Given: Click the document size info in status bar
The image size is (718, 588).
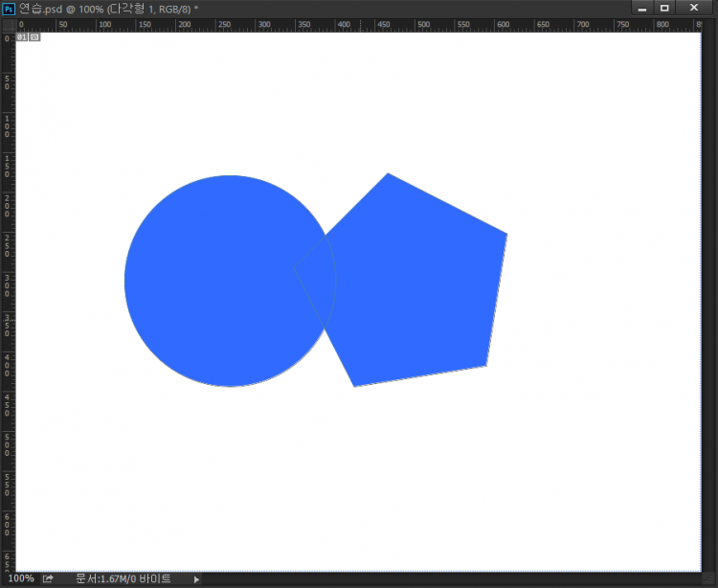Looking at the screenshot, I should pyautogui.click(x=123, y=578).
